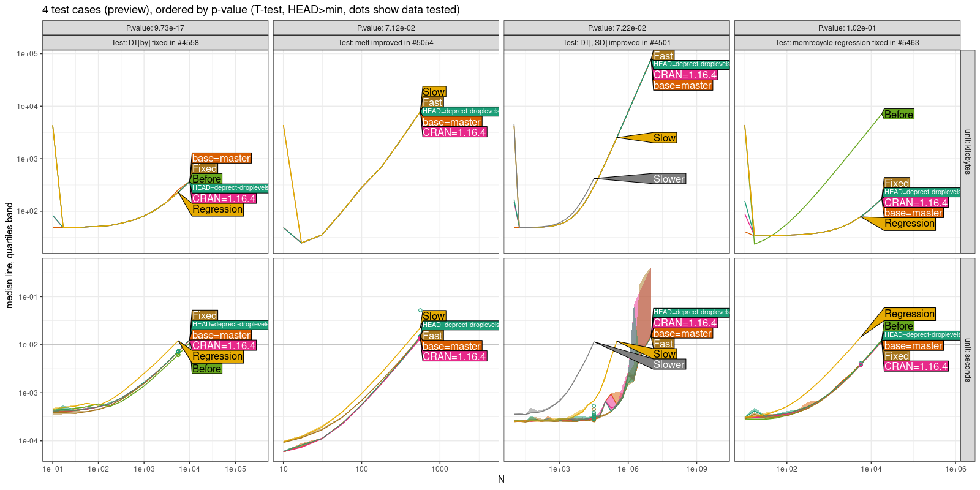
Task: Click the 'N' x-axis title
Action: click(501, 480)
